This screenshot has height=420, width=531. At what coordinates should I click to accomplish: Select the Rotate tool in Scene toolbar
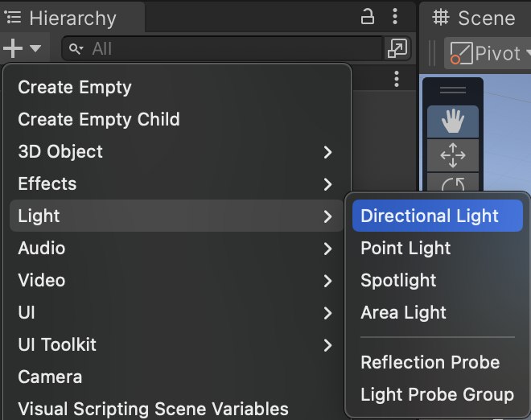(453, 185)
